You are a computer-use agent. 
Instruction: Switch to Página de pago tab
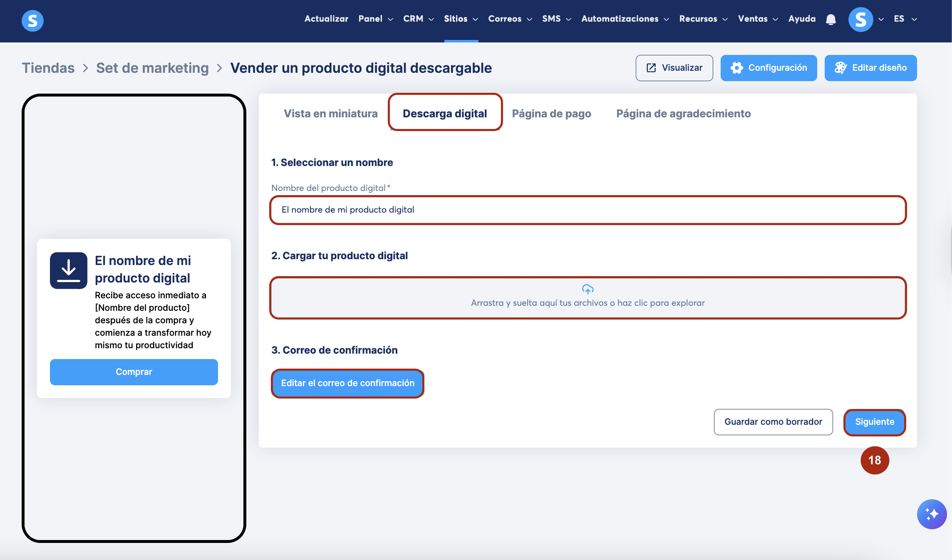coord(551,114)
